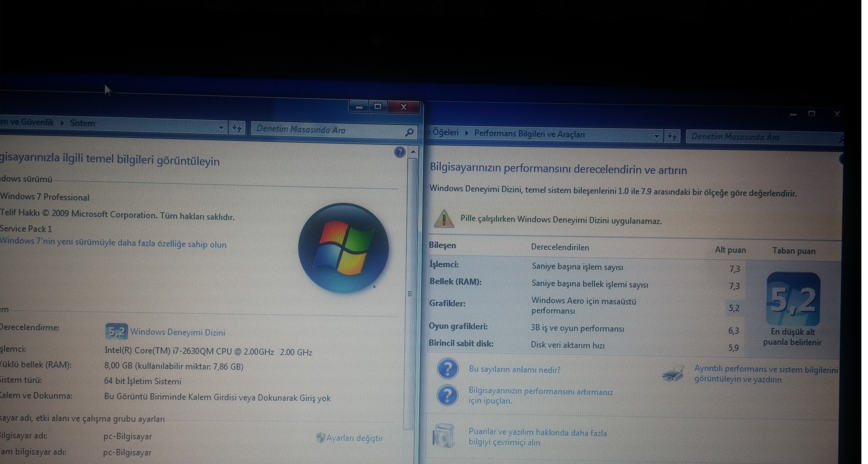Image resolution: width=868 pixels, height=464 pixels.
Task: Click the refresh icon in the Sistem address bar
Action: tap(237, 128)
